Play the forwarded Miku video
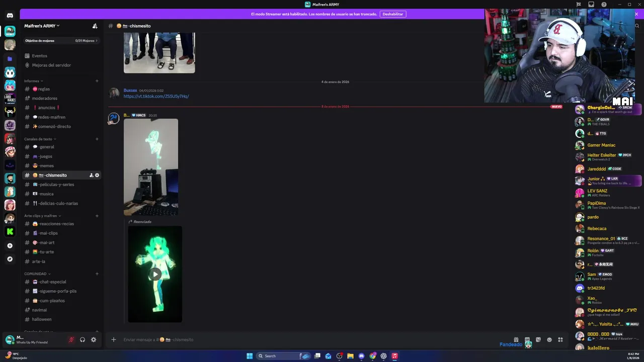The image size is (644, 362). (155, 274)
